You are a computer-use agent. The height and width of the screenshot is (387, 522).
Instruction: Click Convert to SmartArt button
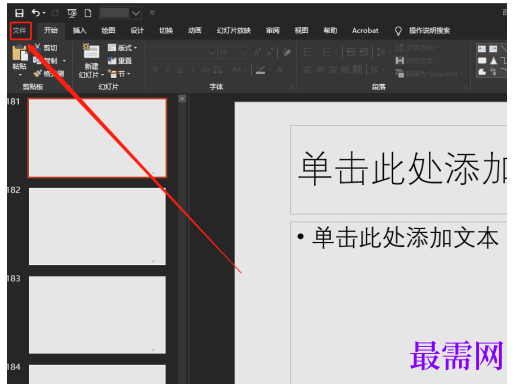[x=429, y=74]
